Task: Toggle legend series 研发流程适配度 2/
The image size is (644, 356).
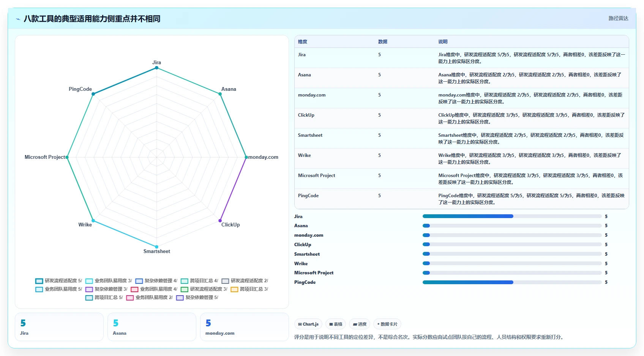Action: pos(245,281)
